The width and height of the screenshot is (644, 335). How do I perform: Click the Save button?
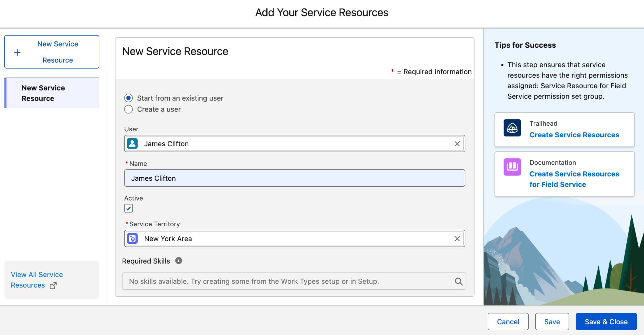[552, 321]
